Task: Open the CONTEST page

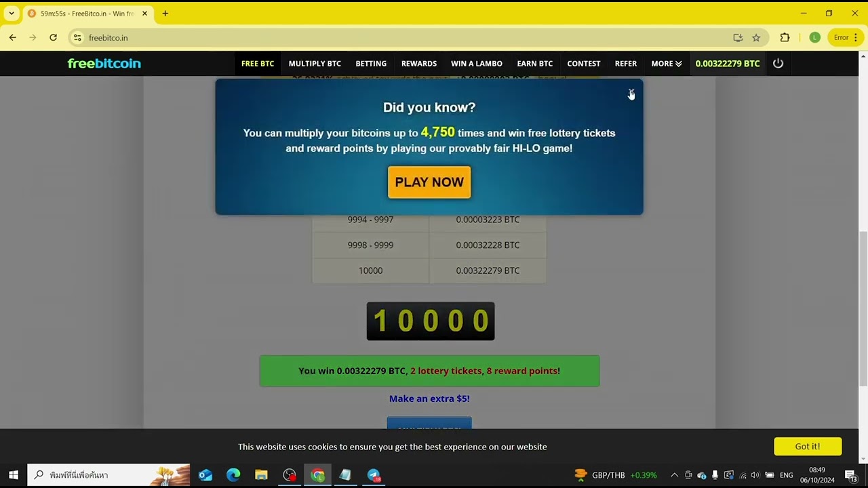Action: [x=584, y=64]
